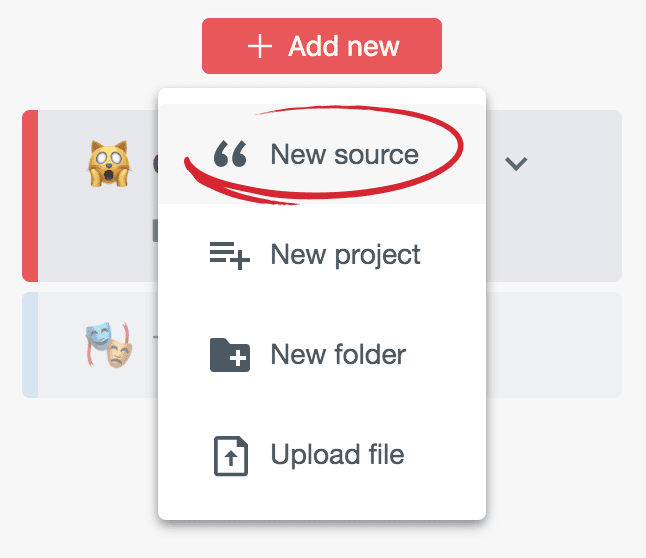This screenshot has height=558, width=646.
Task: Click the light blue stripe on the masks project
Action: point(30,345)
